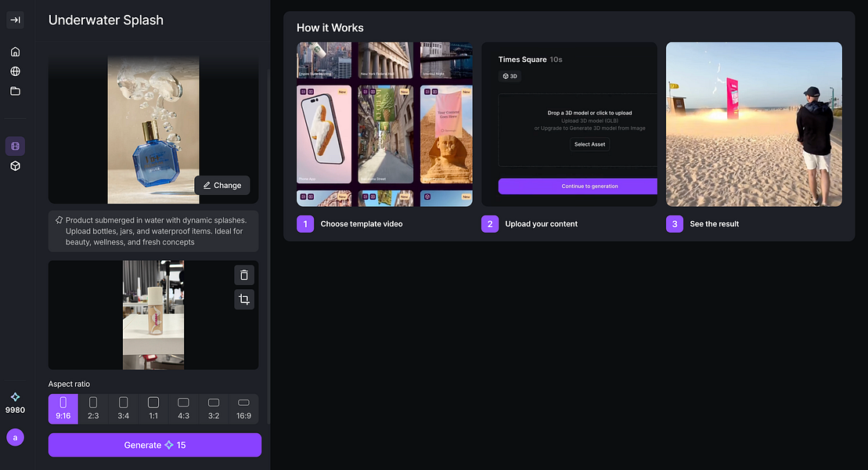Click the Underwater Splash template preview image

tap(153, 130)
